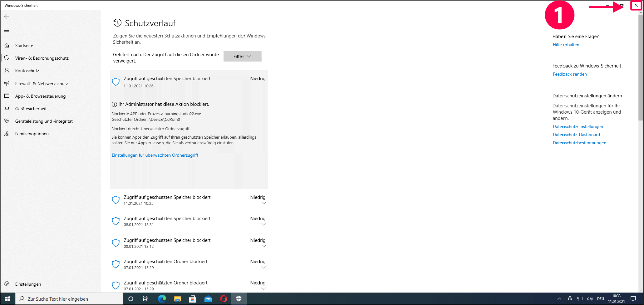Viewport: 644px width, 305px height.
Task: Open Einstellungen gear icon in sidebar
Action: 7,284
